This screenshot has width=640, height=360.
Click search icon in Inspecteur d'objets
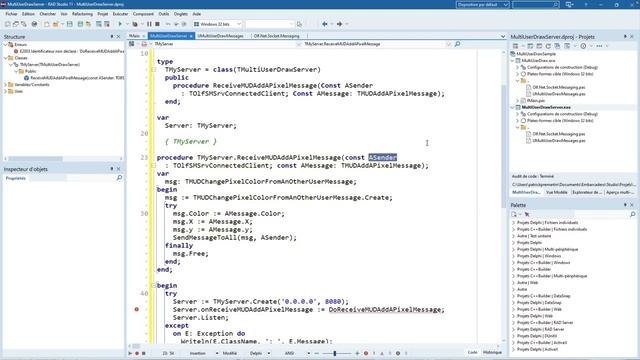click(119, 178)
